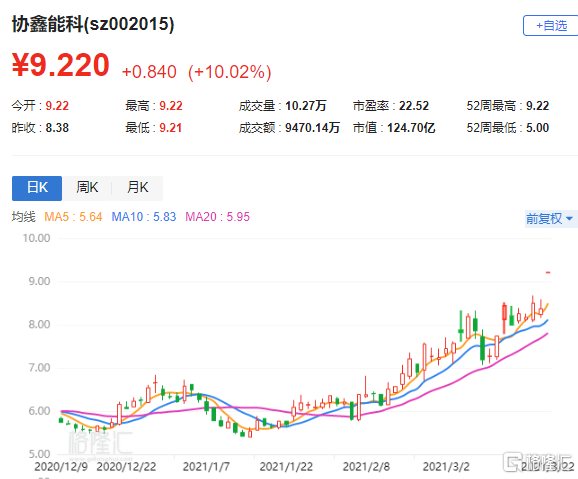Switch to the 月K monthly chart tab
Screen dimensions: 578x479
click(137, 188)
